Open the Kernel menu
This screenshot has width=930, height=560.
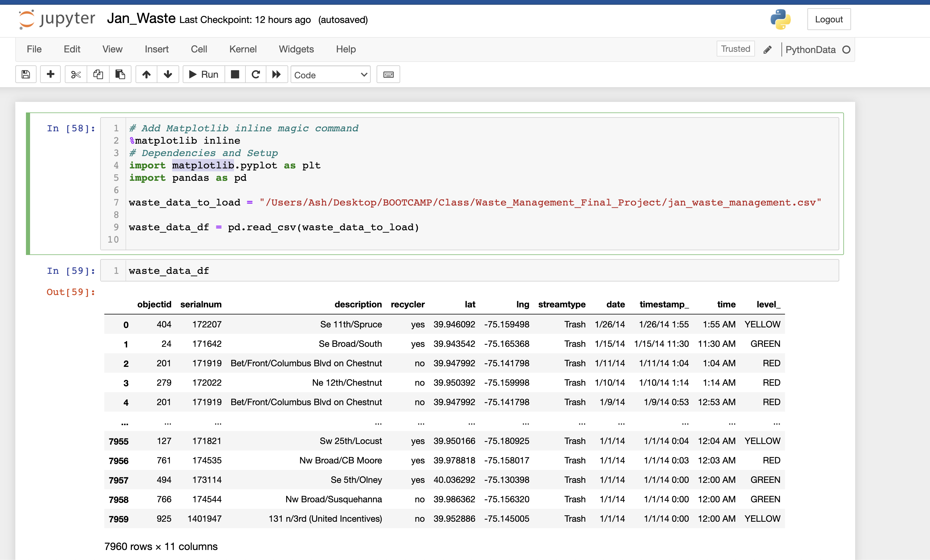click(x=243, y=49)
